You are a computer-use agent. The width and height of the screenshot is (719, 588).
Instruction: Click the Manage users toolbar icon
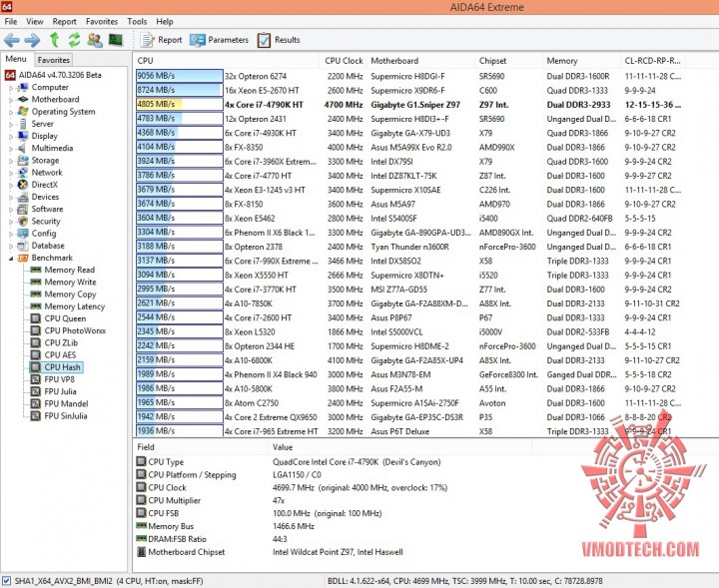95,40
